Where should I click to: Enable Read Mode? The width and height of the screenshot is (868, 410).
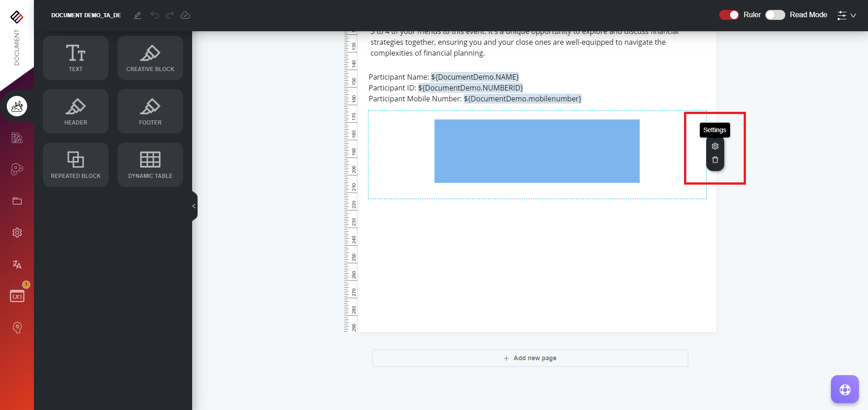click(774, 15)
